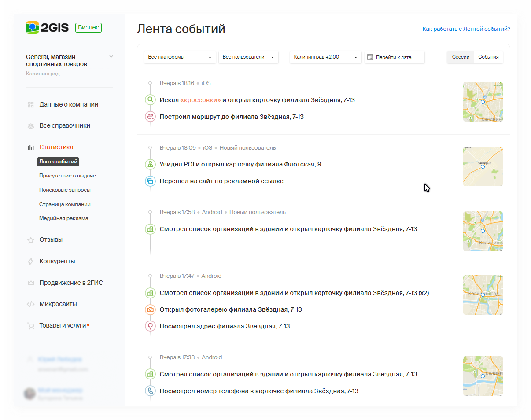Open the Все платформы dropdown
531x420 pixels.
pyautogui.click(x=180, y=57)
